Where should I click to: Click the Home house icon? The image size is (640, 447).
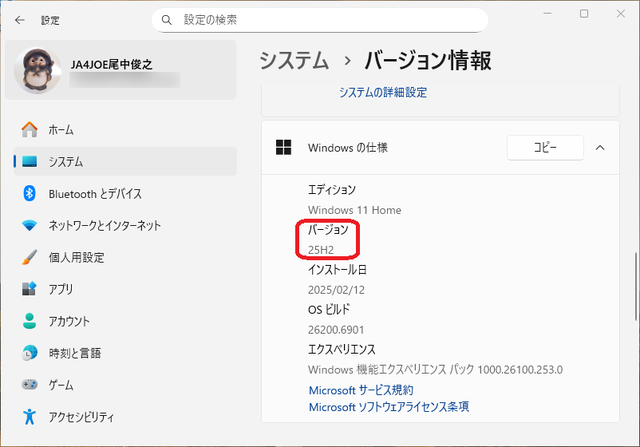coord(29,129)
